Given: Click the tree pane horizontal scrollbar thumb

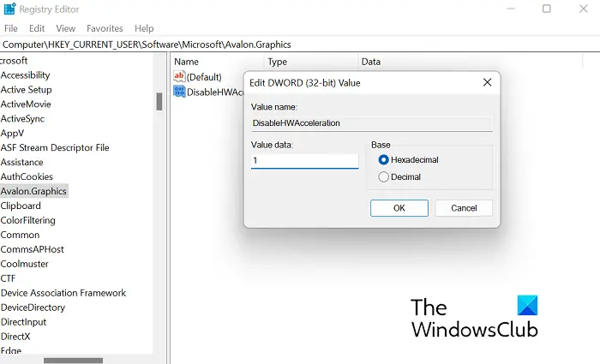Looking at the screenshot, I should pyautogui.click(x=73, y=361).
